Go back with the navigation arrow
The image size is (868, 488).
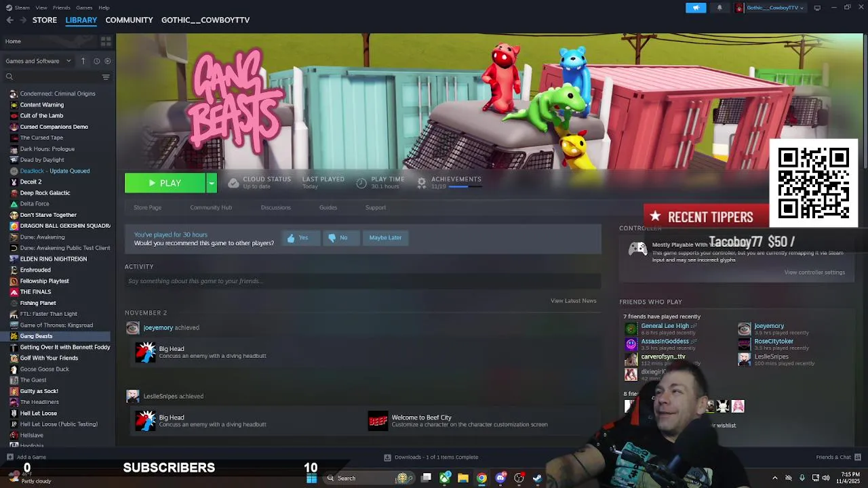point(9,20)
